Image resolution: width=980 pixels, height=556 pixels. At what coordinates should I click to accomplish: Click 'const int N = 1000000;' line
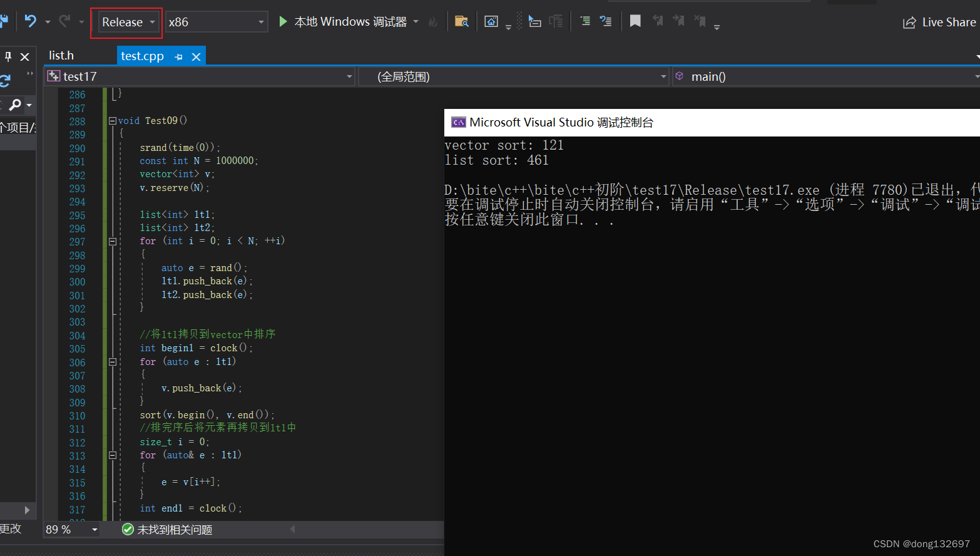198,161
